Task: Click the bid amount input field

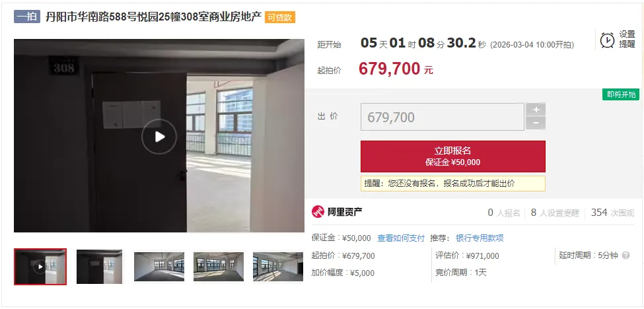Action: (x=443, y=117)
